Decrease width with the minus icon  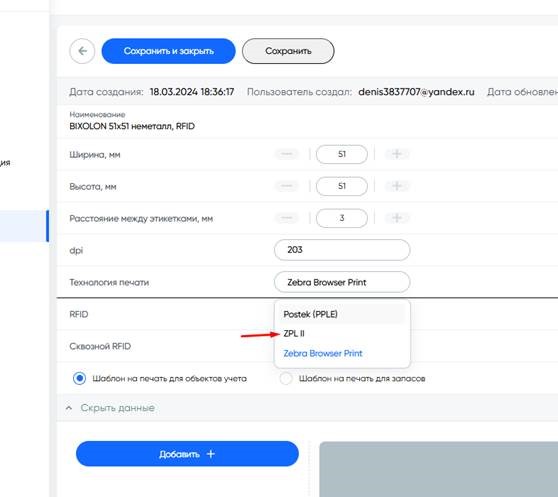286,154
